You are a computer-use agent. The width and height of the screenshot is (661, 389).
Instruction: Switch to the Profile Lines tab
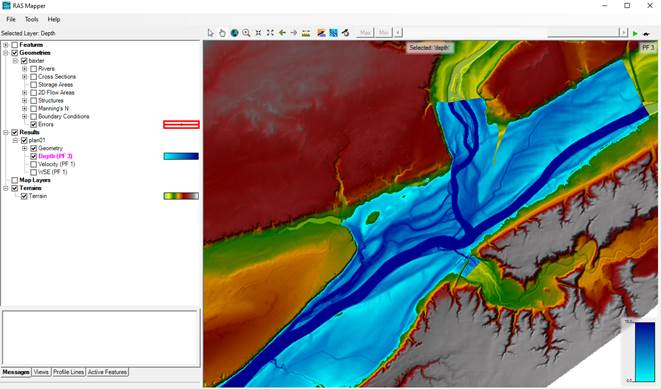pos(68,372)
